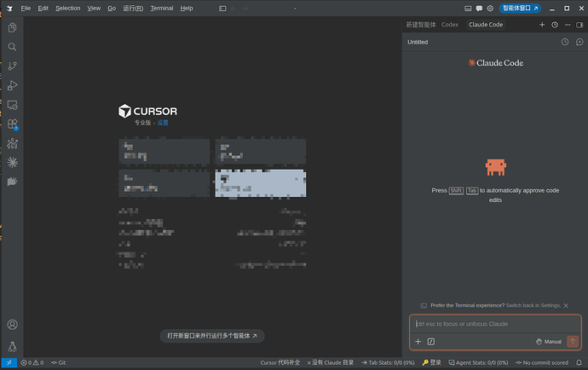The image size is (588, 370).
Task: Toggle the panel layout icon in the title bar
Action: coord(468,9)
